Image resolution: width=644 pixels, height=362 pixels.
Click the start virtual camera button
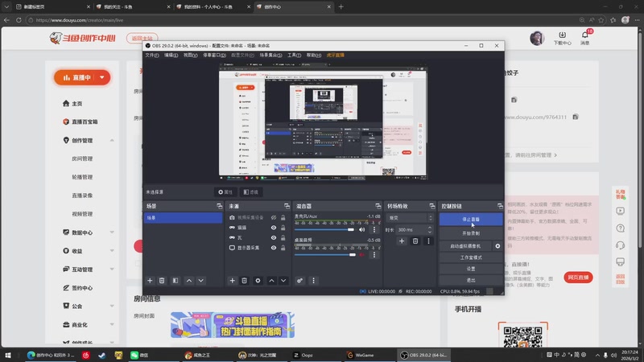(x=465, y=246)
